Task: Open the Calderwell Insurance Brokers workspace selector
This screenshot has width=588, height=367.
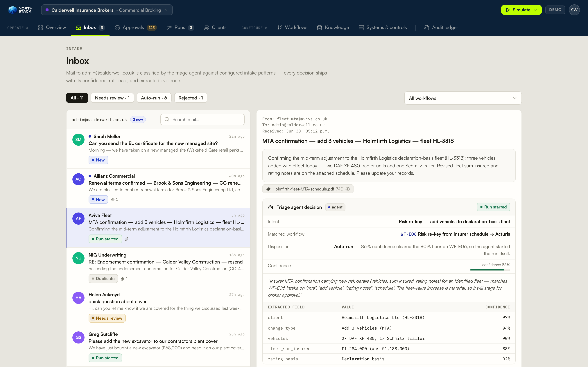Action: point(107,10)
